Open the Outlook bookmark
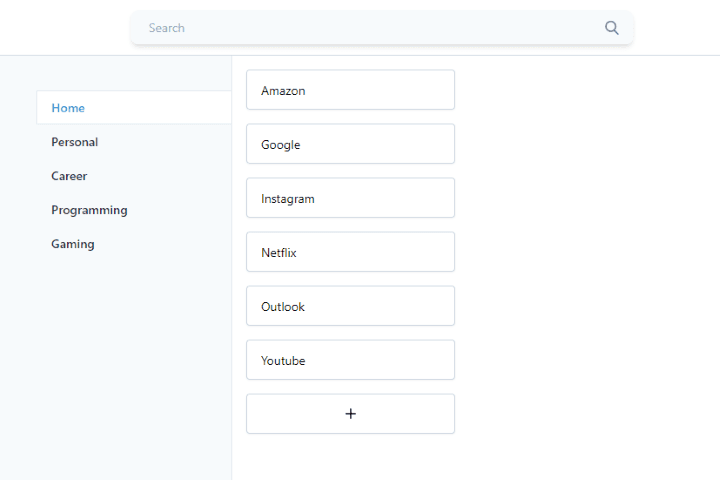This screenshot has height=480, width=720. click(350, 306)
